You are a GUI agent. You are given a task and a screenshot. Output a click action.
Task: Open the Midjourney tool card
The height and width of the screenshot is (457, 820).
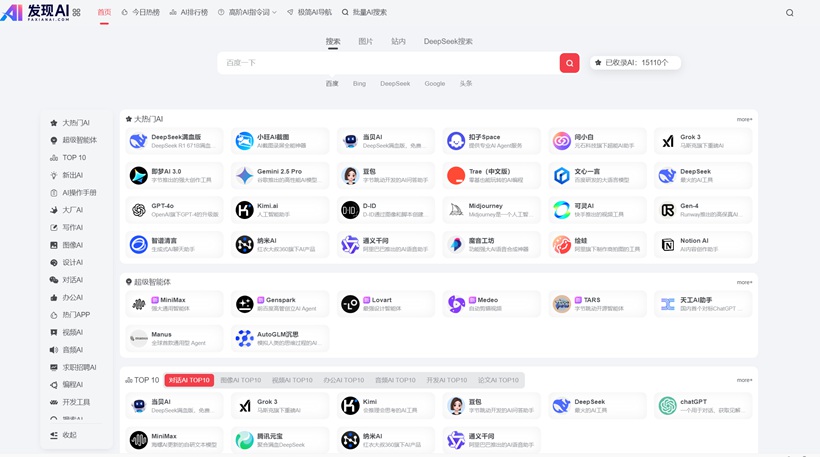click(x=492, y=210)
